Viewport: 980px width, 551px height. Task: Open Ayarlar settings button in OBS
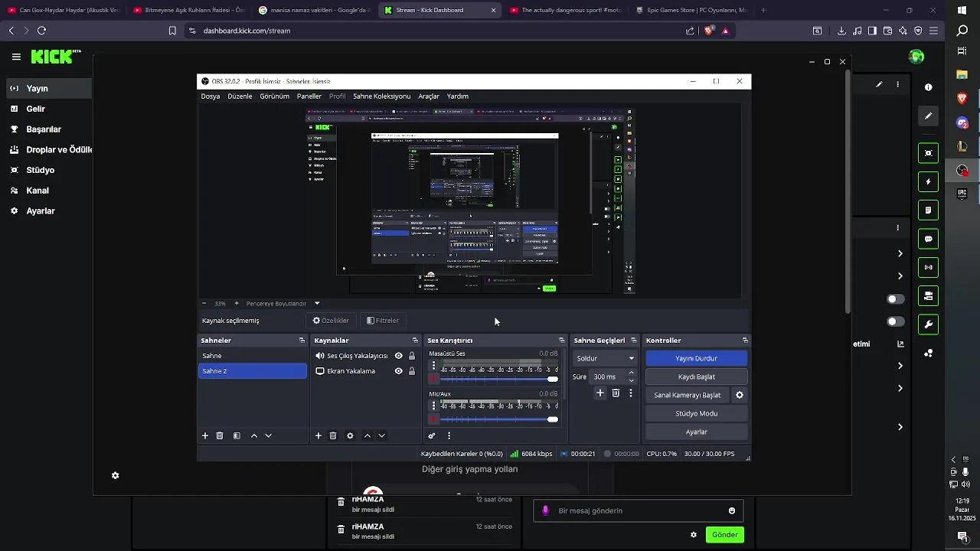(x=696, y=432)
